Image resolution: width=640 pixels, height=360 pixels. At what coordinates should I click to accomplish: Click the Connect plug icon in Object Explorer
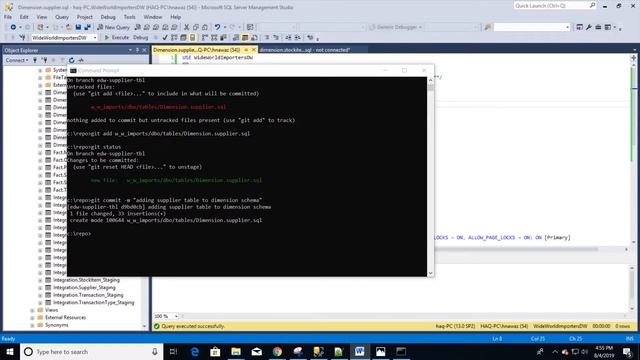35,60
